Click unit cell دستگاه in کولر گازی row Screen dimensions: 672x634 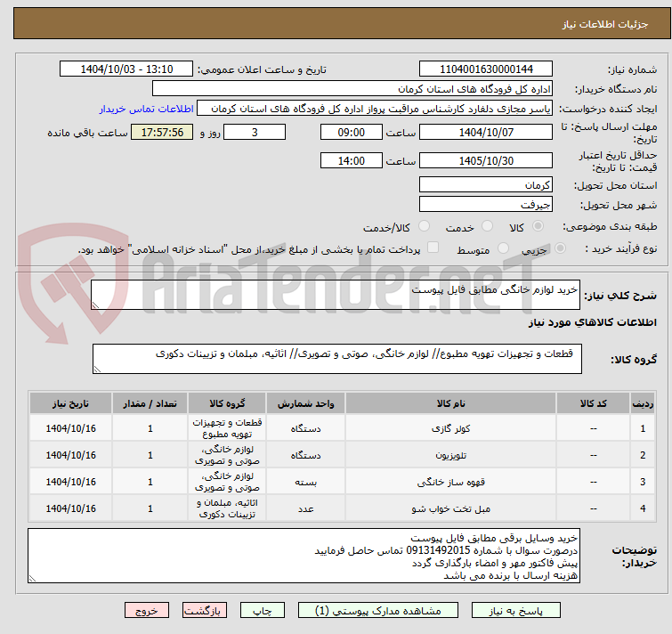(x=305, y=428)
